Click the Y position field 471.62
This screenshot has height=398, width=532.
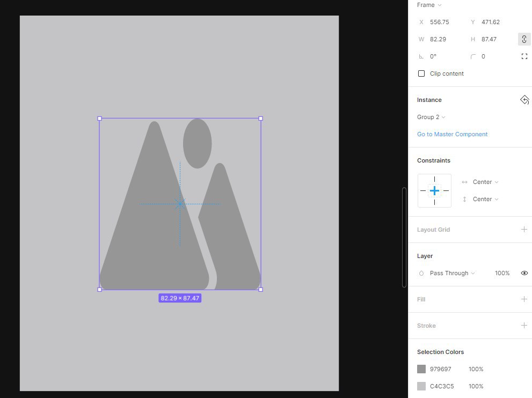[x=491, y=22]
